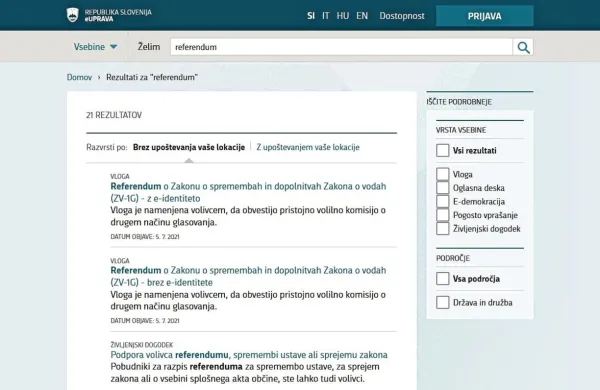Viewport: 600px width, 390px height.
Task: Expand the Vsebine dropdown arrow
Action: [113, 47]
